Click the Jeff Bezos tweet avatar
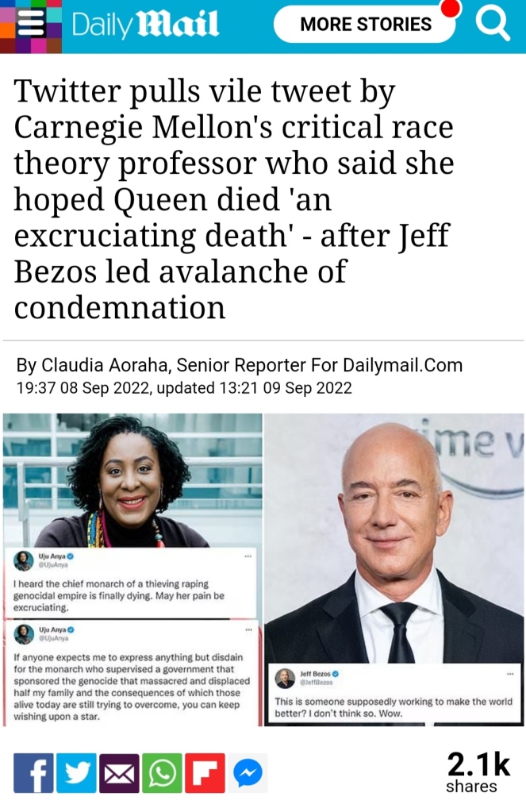The width and height of the screenshot is (526, 812). click(x=285, y=679)
